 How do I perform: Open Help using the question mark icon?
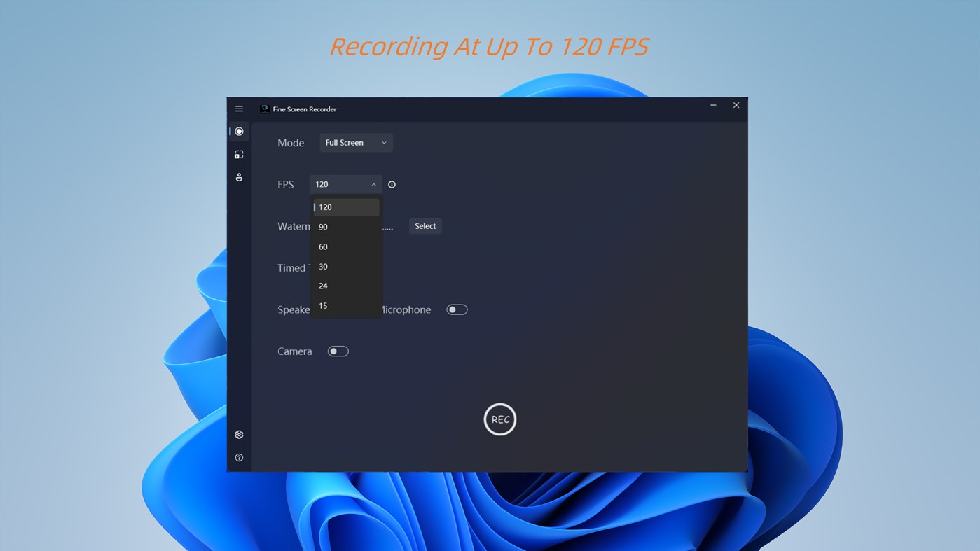pos(238,456)
